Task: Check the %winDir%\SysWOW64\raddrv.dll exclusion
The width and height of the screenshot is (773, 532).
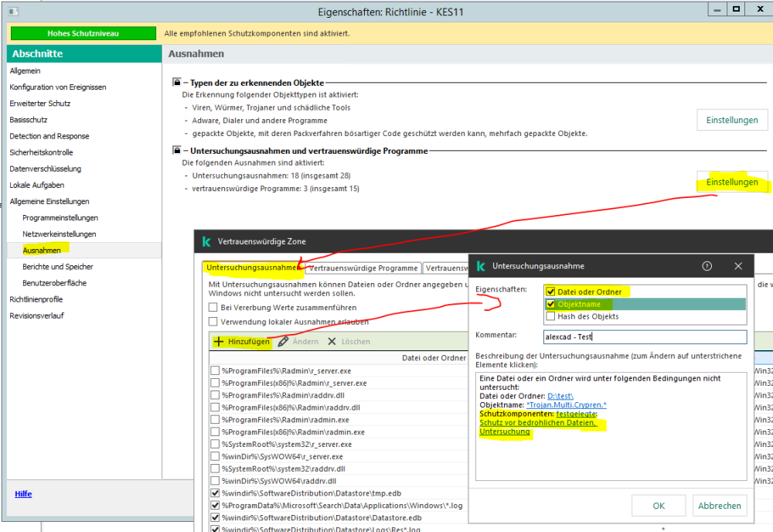Action: click(215, 481)
